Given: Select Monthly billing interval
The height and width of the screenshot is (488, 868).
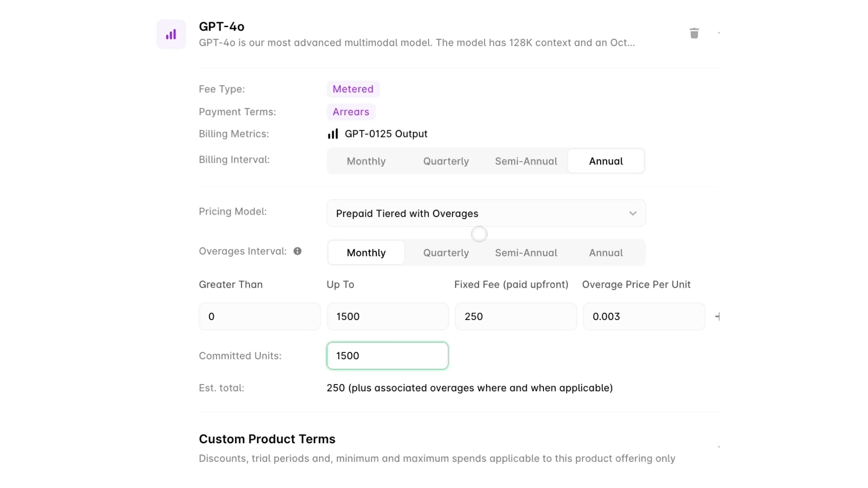Looking at the screenshot, I should point(366,161).
